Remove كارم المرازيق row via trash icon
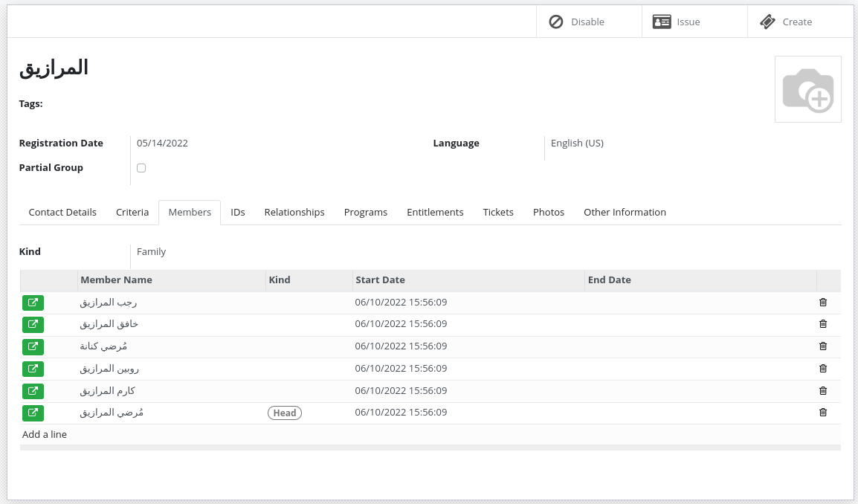Screen dimensions: 858x504 tap(822, 390)
